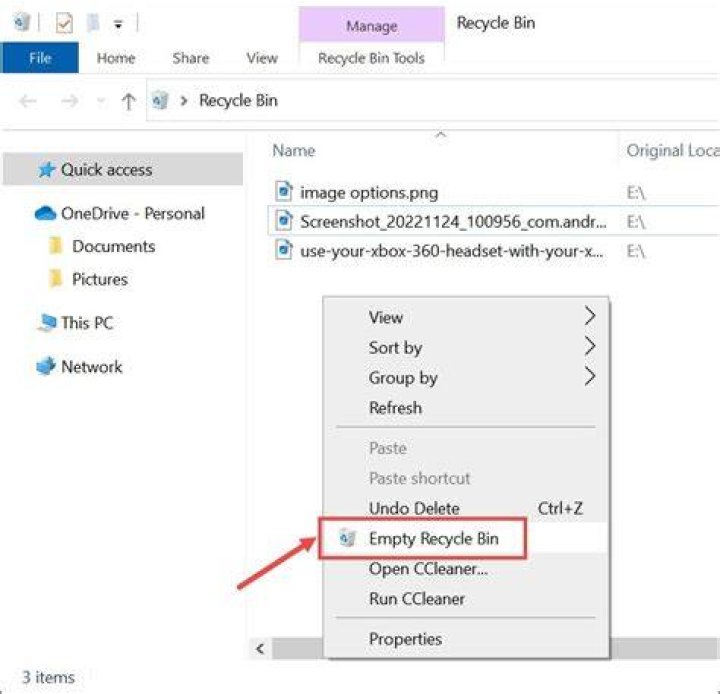The image size is (720, 694).
Task: Click the Recycle Bin icon in the title bar
Action: (21, 22)
